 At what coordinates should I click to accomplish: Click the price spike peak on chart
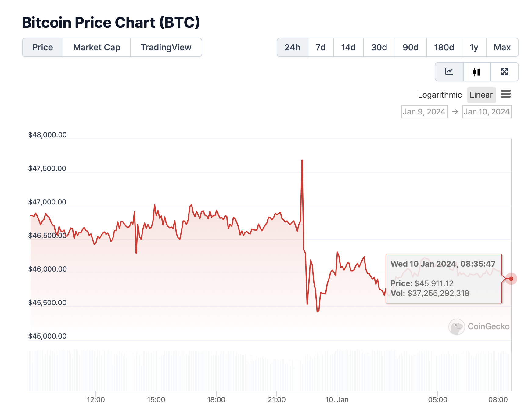click(x=302, y=160)
